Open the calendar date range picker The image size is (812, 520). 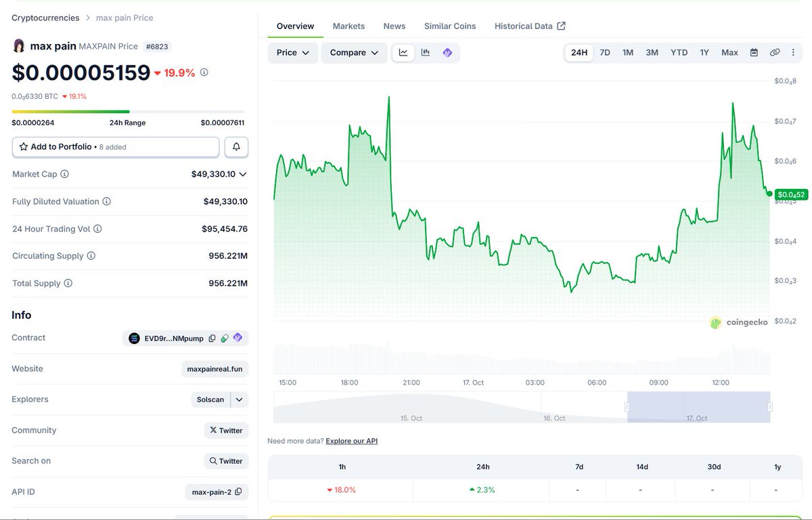point(754,53)
